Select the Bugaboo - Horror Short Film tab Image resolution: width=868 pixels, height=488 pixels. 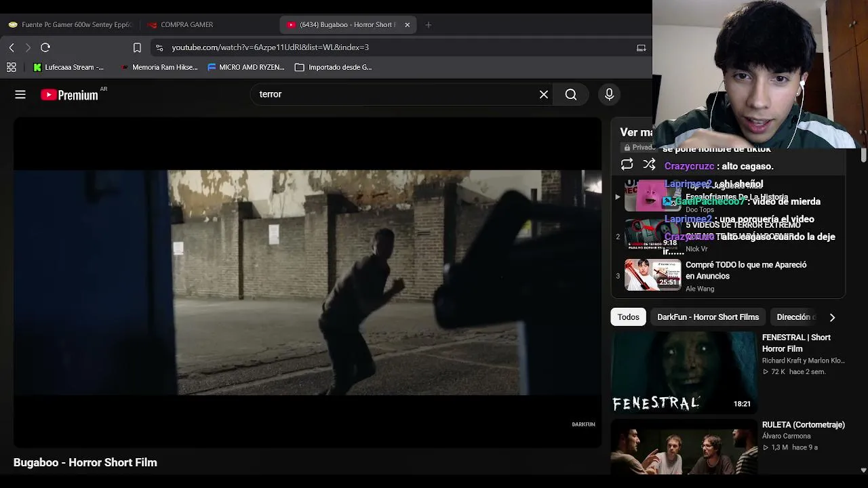(347, 24)
